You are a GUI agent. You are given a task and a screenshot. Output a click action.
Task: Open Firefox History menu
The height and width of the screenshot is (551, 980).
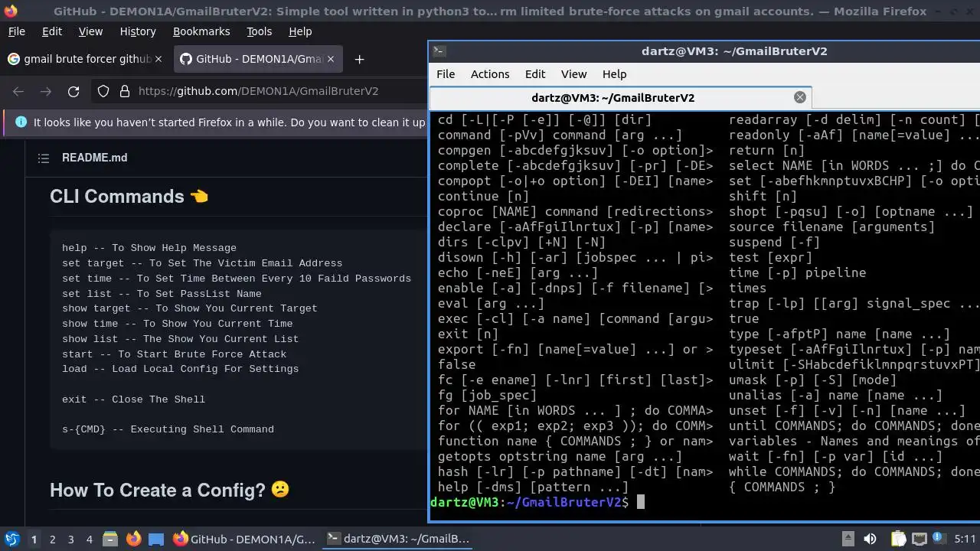[138, 31]
